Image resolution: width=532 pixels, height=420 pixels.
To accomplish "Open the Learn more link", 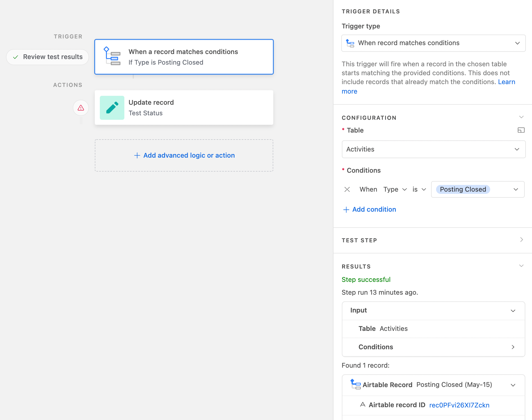I will pos(507,82).
